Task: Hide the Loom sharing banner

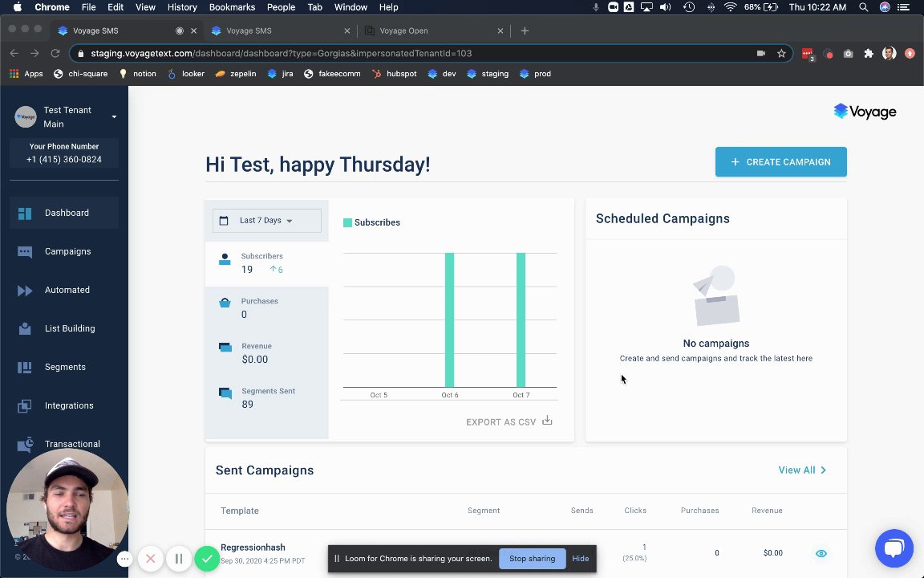Action: pyautogui.click(x=581, y=559)
